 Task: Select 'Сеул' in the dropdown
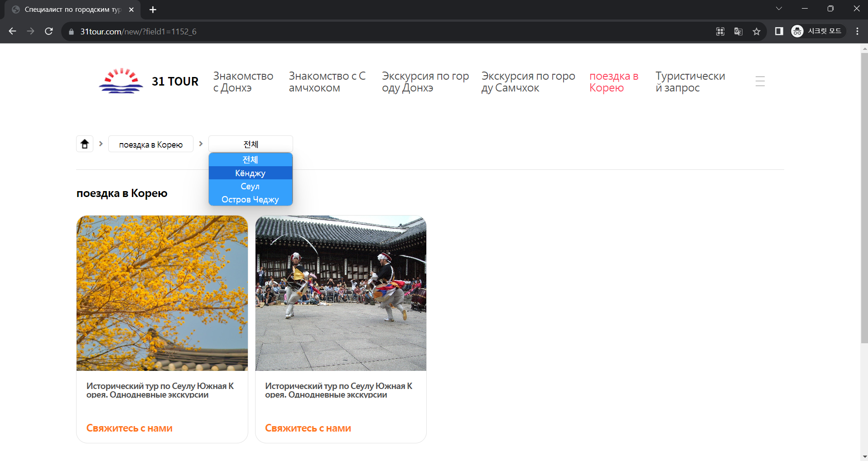(x=251, y=186)
